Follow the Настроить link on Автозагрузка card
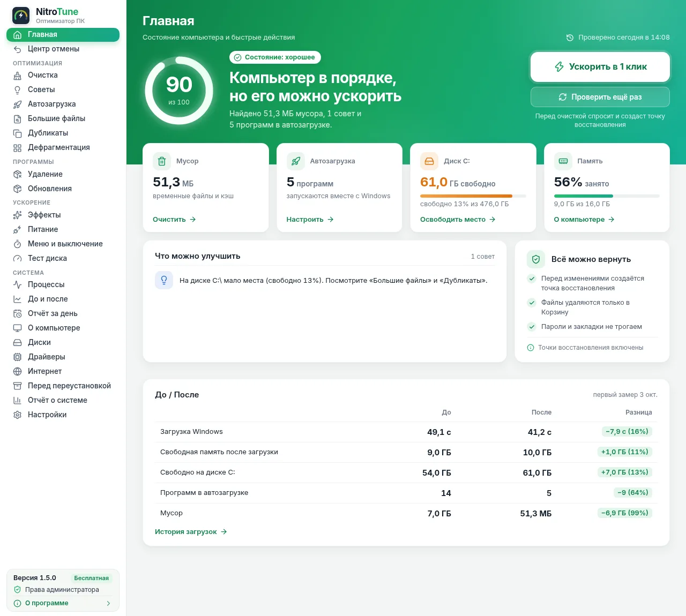The width and height of the screenshot is (686, 616). pyautogui.click(x=310, y=220)
